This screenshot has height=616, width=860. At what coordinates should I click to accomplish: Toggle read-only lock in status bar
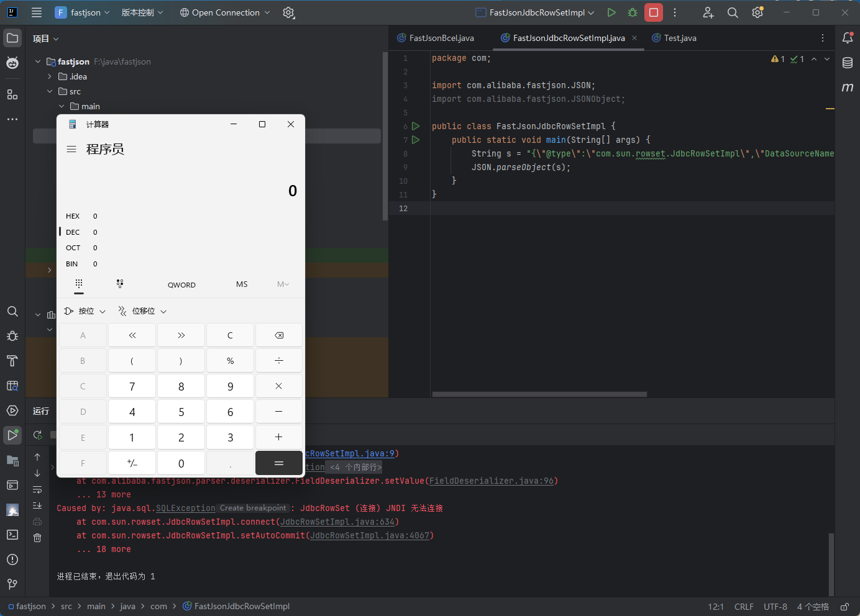click(x=844, y=607)
